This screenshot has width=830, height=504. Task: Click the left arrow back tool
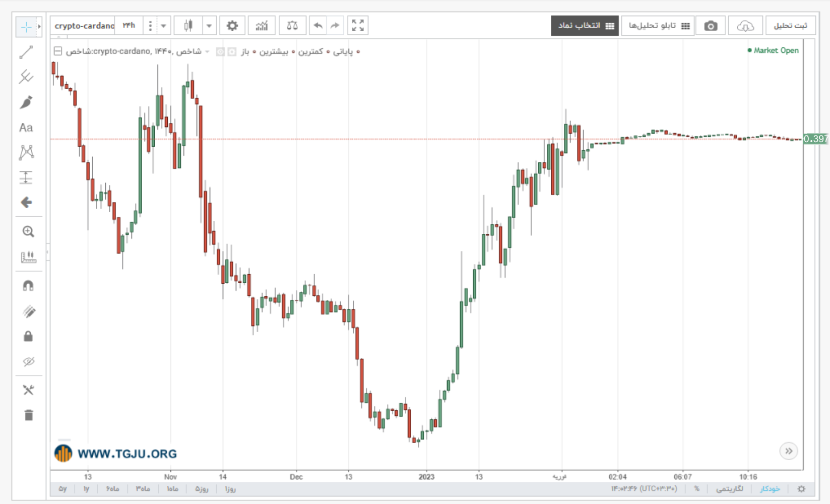26,203
